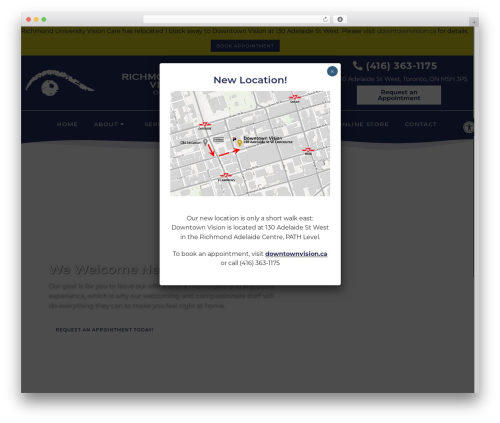The height and width of the screenshot is (423, 500).
Task: Expand the ABOUT dropdown menu
Action: pyautogui.click(x=109, y=124)
